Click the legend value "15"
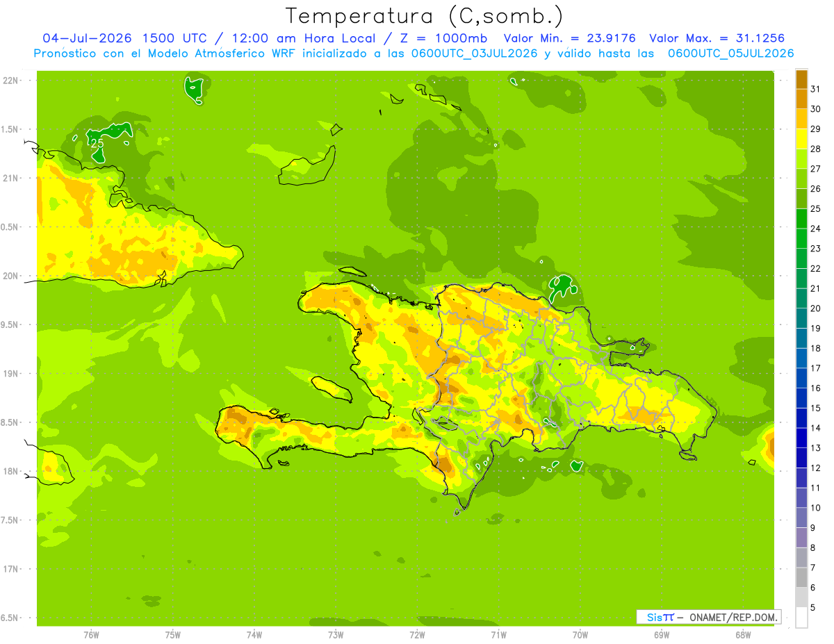The width and height of the screenshot is (834, 644). [816, 408]
